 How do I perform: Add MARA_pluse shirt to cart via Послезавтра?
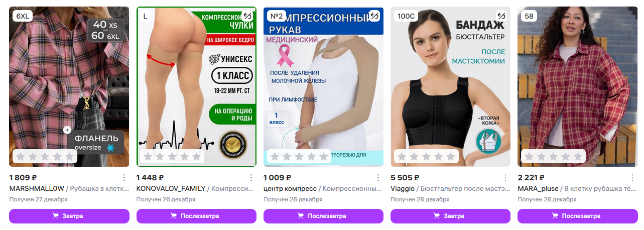click(577, 216)
